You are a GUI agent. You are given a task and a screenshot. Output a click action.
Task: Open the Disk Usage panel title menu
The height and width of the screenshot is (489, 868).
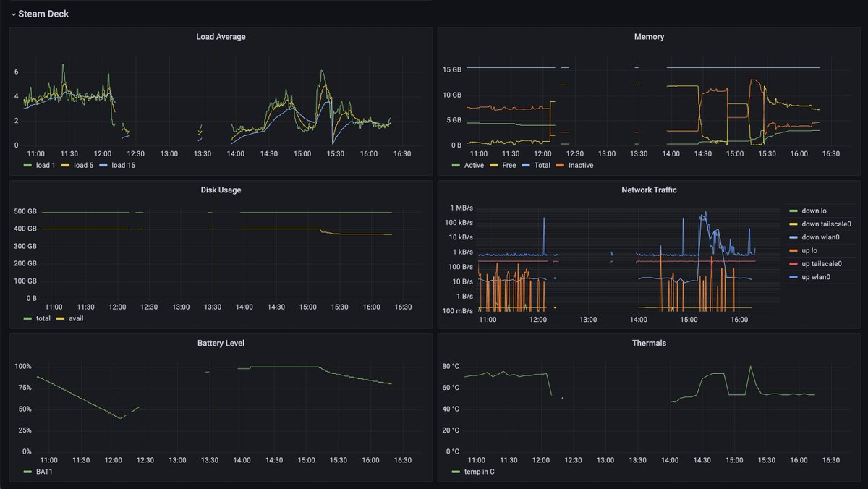pyautogui.click(x=221, y=190)
